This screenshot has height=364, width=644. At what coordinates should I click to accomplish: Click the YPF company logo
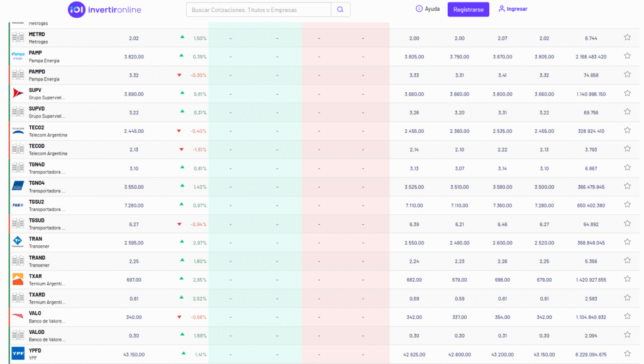[18, 353]
